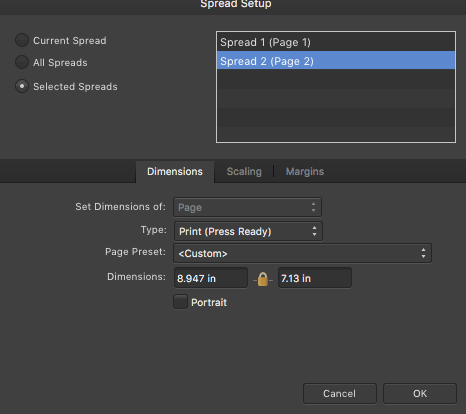
Task: Confirm with the OK button
Action: (420, 393)
